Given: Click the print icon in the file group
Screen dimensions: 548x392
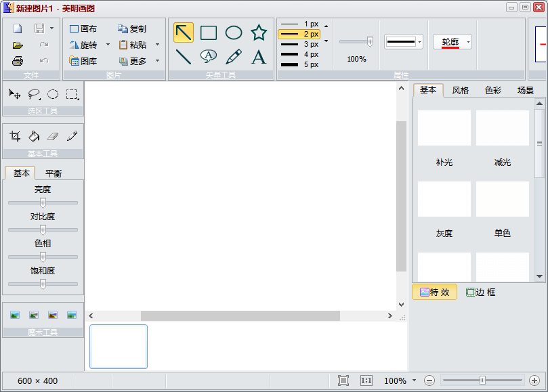Looking at the screenshot, I should click(18, 61).
